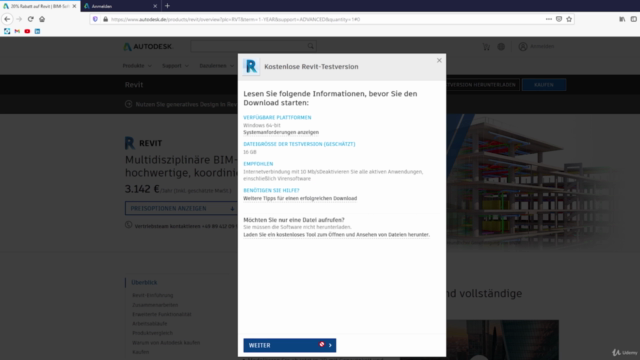Click the WEITER button
Screen dimensions: 640x360
click(x=290, y=345)
